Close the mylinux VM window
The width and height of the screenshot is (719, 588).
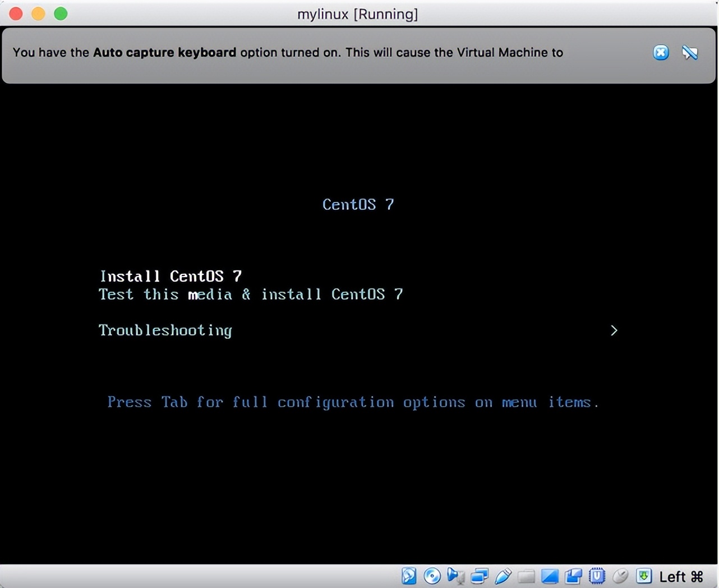pyautogui.click(x=16, y=14)
